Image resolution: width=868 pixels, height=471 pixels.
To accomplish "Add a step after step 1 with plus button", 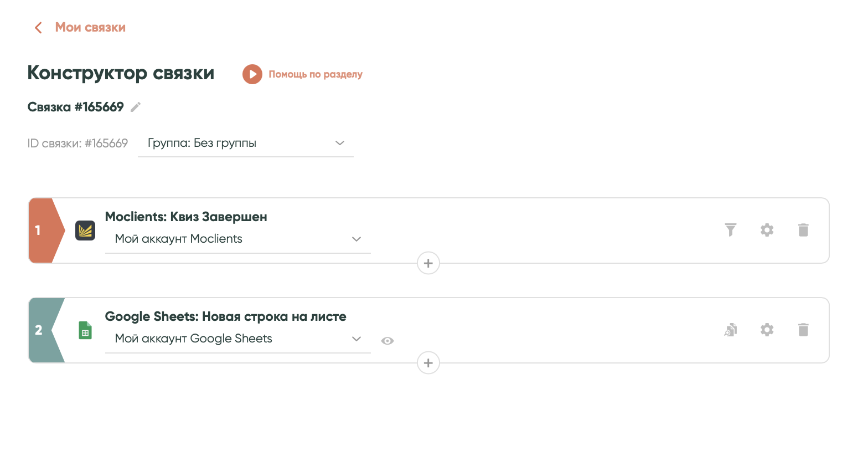I will coord(428,263).
